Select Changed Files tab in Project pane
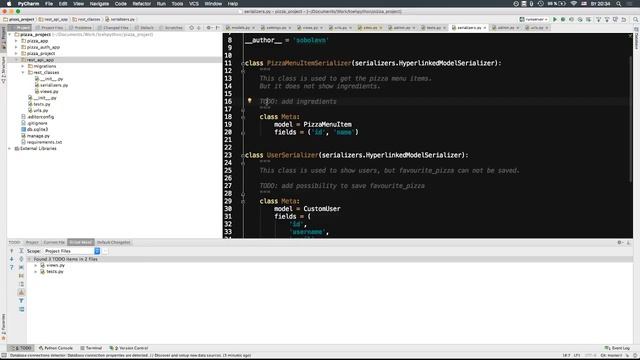Screen dimensions: 640x360 click(x=114, y=28)
